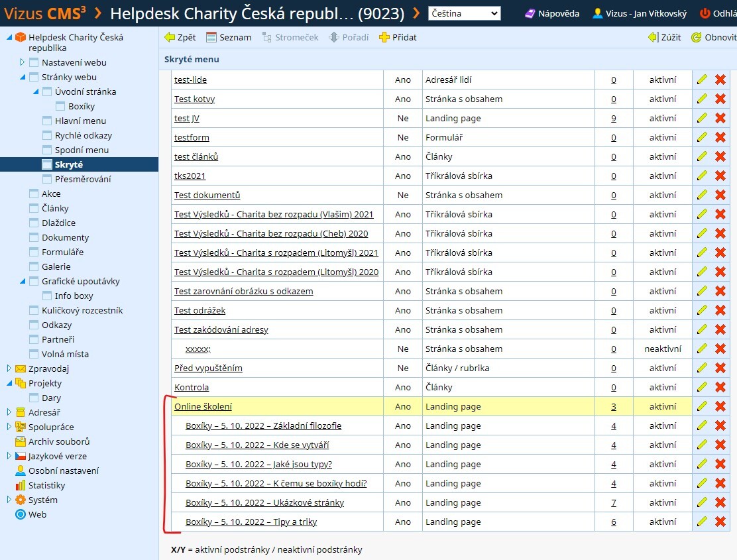Click the Zpět back arrow button
Image resolution: width=737 pixels, height=560 pixels.
tap(180, 37)
